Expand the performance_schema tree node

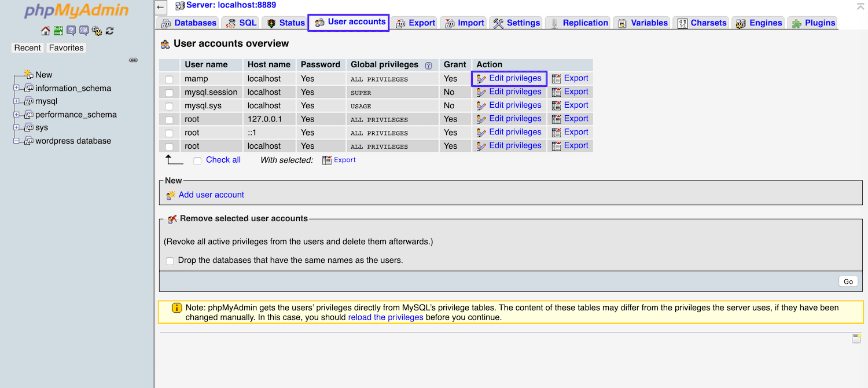click(x=16, y=114)
